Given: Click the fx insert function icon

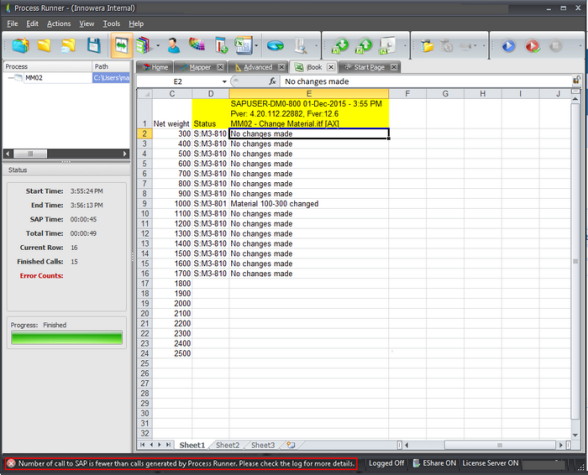Looking at the screenshot, I should [273, 81].
